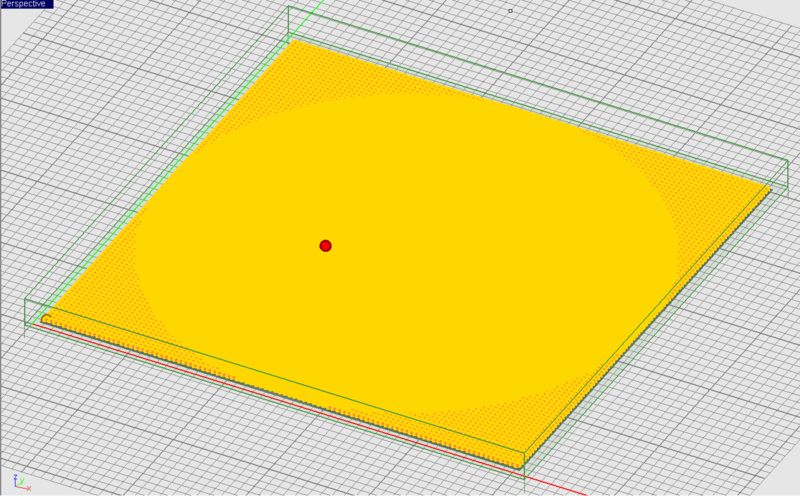The height and width of the screenshot is (496, 800).
Task: Click the world axes icon in the corner
Action: click(x=21, y=482)
